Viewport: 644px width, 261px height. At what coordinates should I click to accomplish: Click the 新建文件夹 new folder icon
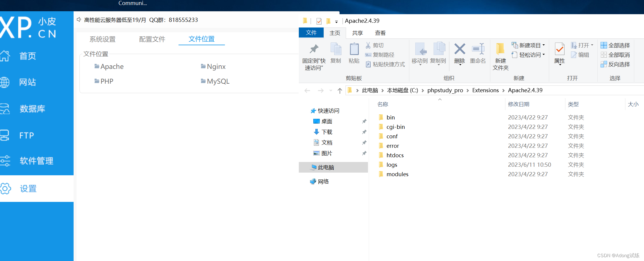click(500, 49)
